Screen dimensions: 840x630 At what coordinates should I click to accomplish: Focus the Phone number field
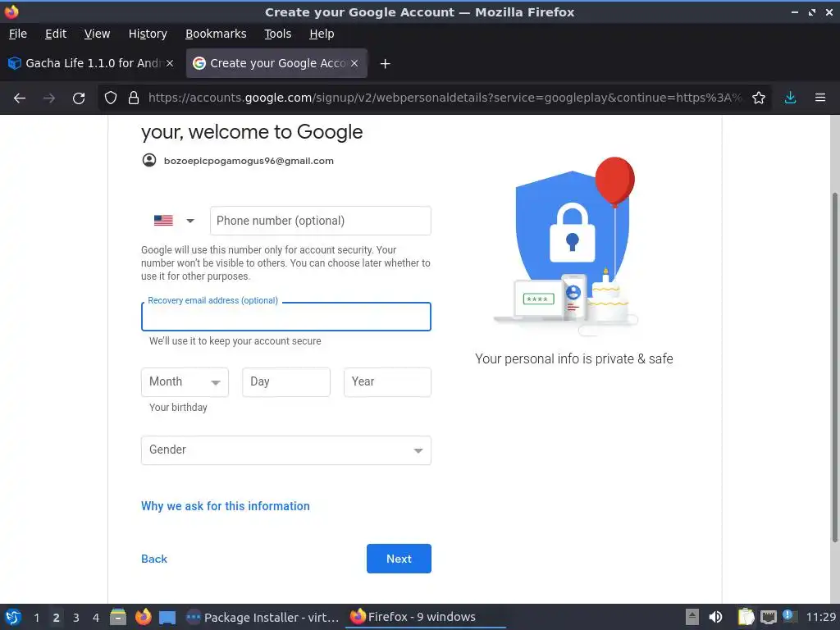pos(321,221)
